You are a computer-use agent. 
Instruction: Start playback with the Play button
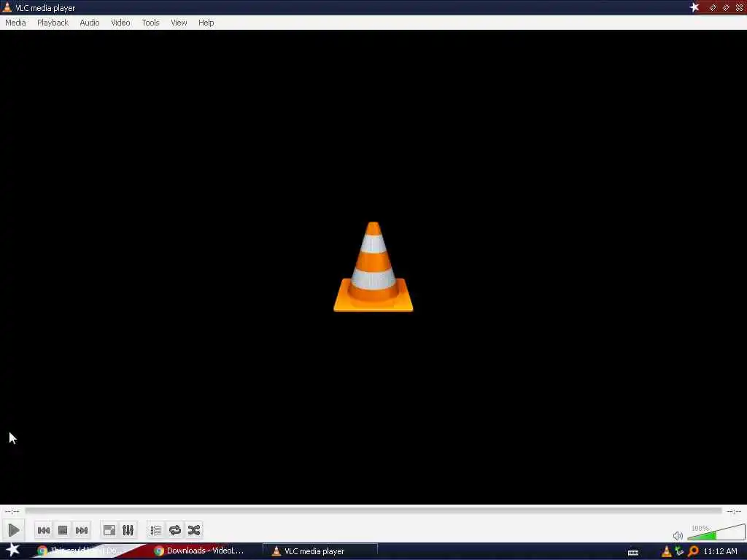(x=14, y=530)
